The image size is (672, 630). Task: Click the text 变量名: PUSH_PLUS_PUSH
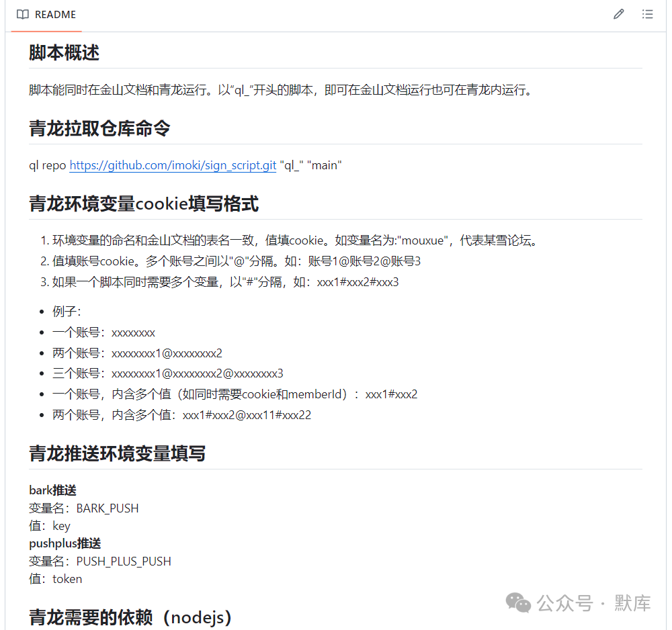(100, 561)
